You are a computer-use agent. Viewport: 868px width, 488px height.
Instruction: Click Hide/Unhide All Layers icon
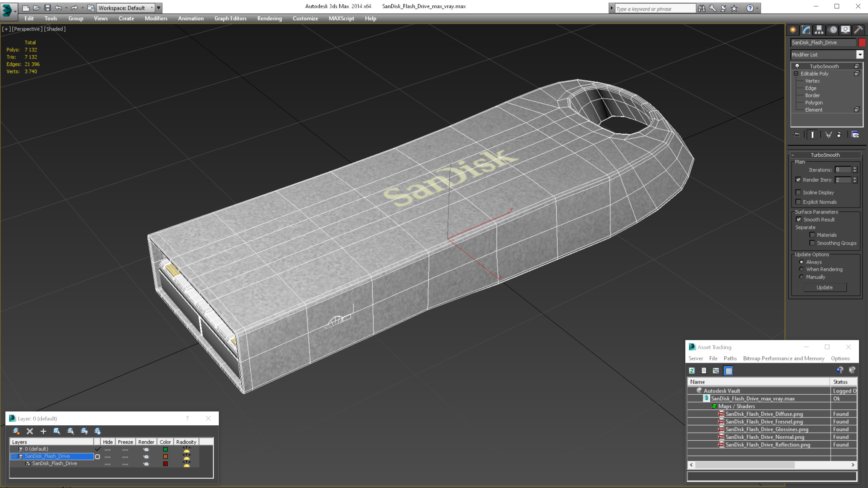pyautogui.click(x=84, y=431)
